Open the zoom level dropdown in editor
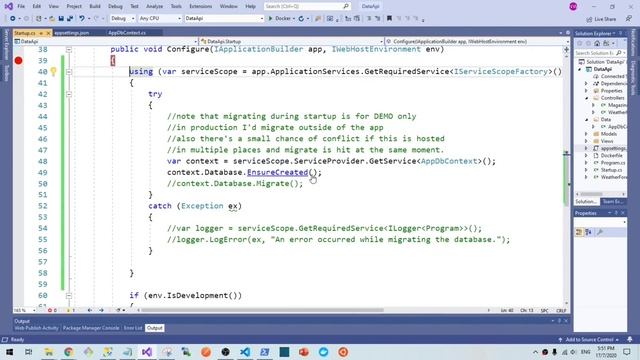This screenshot has height=360, width=640. (24, 311)
